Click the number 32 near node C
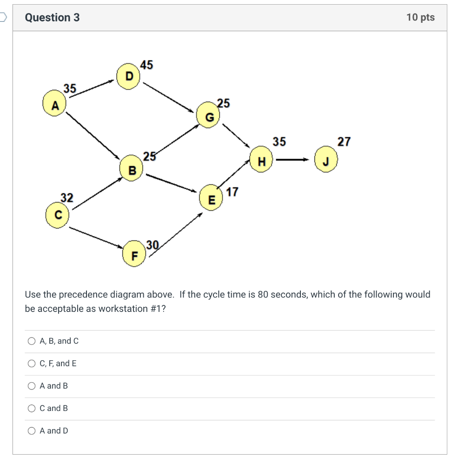Screen dimensions: 458x476 point(66,197)
